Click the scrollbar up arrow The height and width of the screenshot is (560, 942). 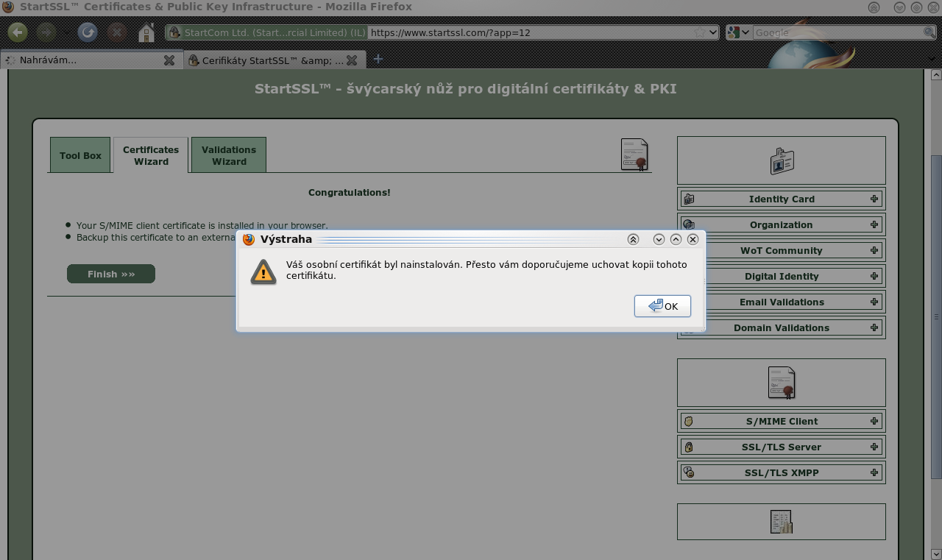(x=936, y=74)
